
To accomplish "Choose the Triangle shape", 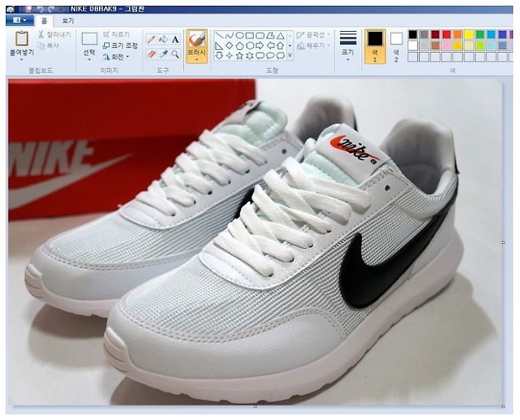I will coord(280,35).
